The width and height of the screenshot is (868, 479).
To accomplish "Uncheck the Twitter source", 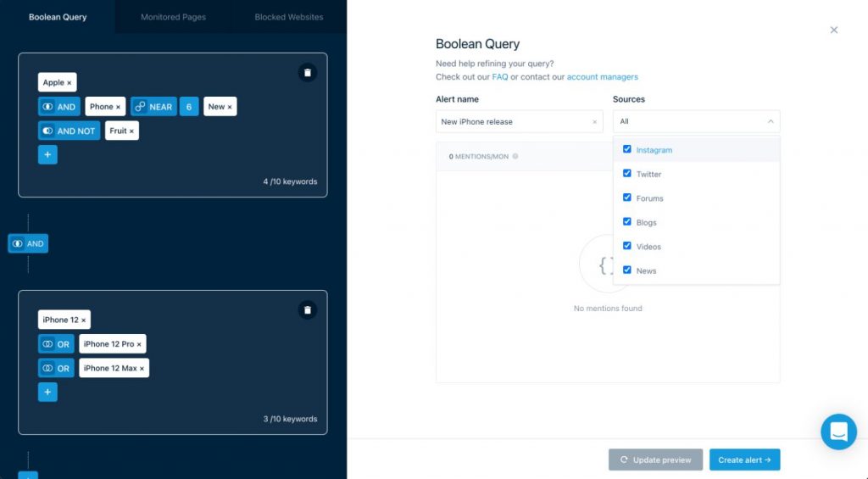I will [x=626, y=173].
